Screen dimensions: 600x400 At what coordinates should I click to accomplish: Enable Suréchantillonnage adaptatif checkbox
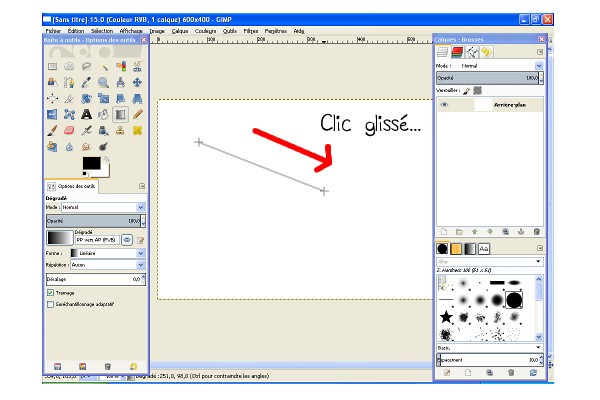click(51, 304)
